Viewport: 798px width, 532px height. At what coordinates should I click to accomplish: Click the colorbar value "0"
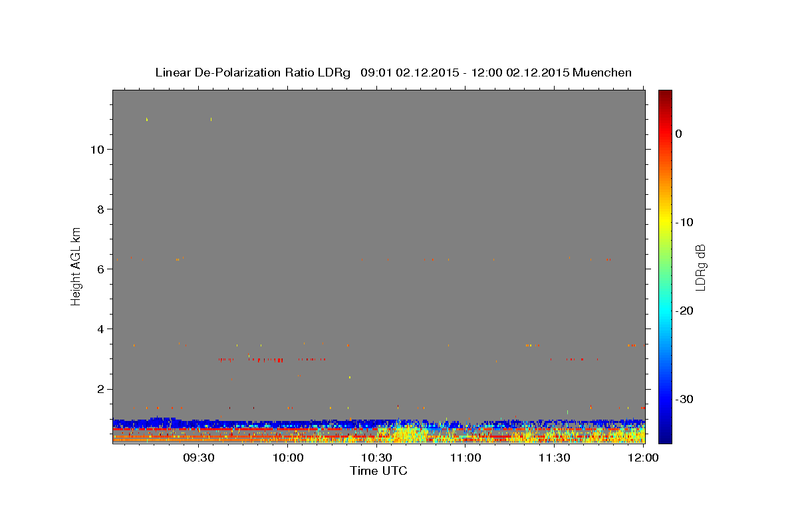click(x=678, y=134)
